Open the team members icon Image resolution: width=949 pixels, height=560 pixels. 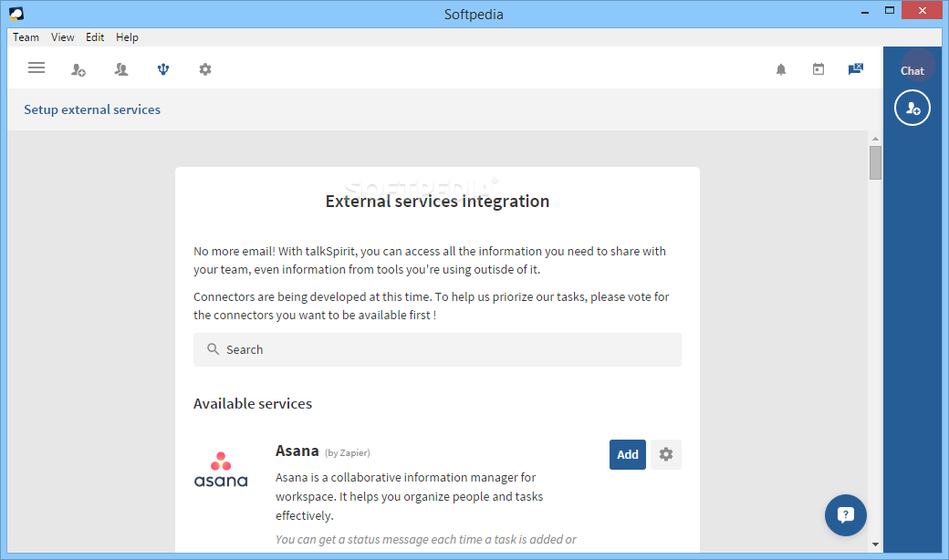[121, 69]
